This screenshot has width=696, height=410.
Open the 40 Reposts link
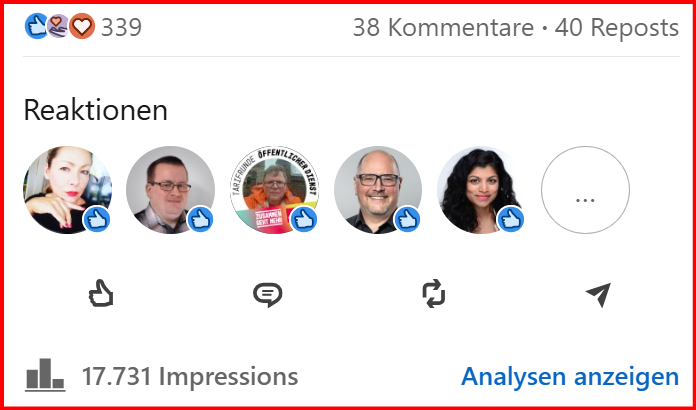[617, 28]
